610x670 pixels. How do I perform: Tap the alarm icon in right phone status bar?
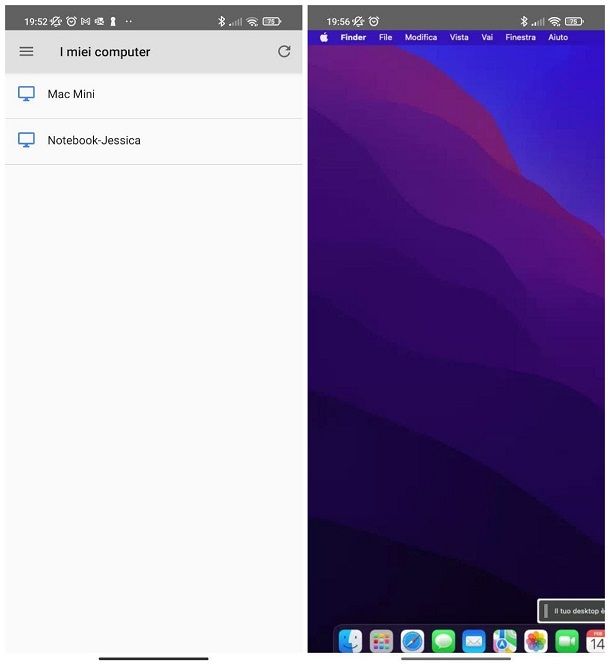(x=374, y=21)
